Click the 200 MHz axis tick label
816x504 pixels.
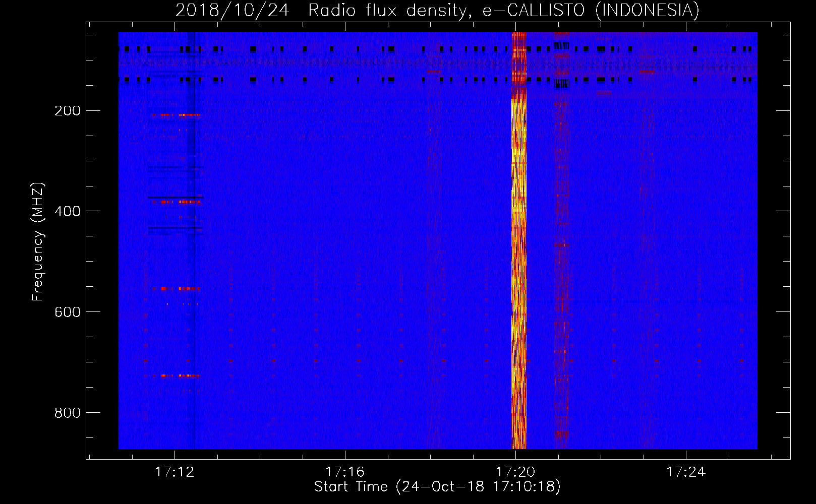pyautogui.click(x=68, y=111)
